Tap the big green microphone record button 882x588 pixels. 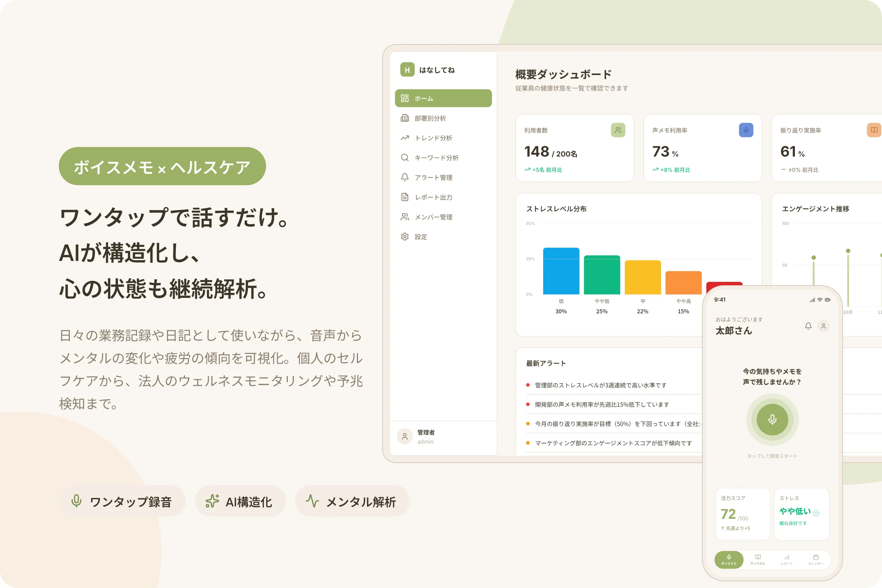(772, 420)
